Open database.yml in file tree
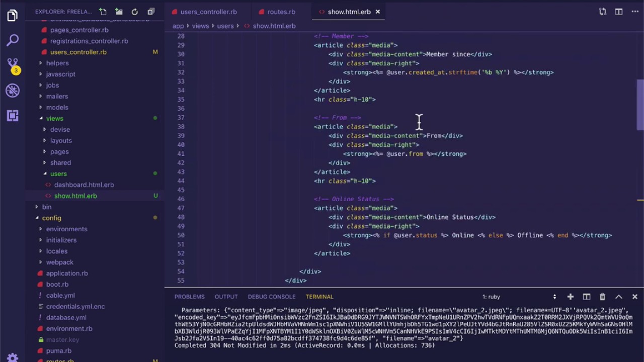Viewport: 644px width, 362px height. click(x=66, y=317)
